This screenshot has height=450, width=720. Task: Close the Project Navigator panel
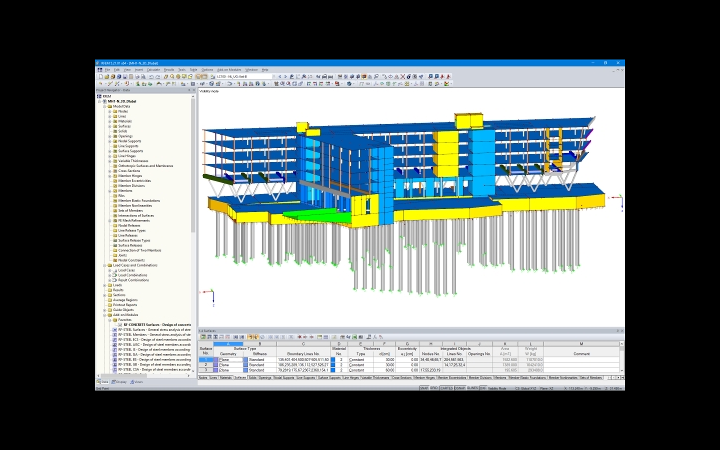tap(194, 90)
